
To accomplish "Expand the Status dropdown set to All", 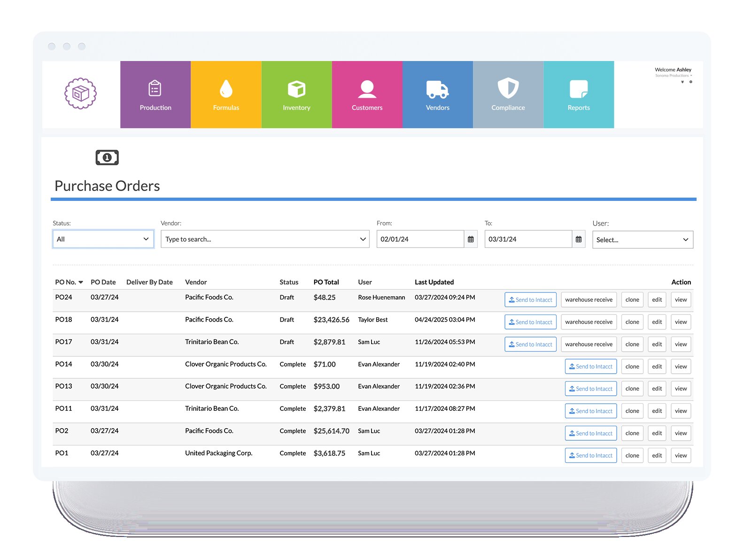I will click(103, 239).
